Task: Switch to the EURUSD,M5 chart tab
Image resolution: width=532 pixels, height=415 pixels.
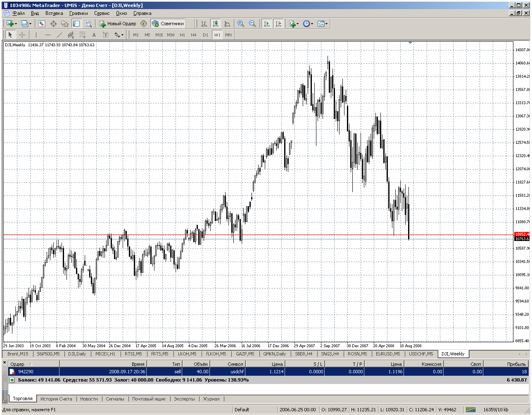Action: (x=387, y=354)
